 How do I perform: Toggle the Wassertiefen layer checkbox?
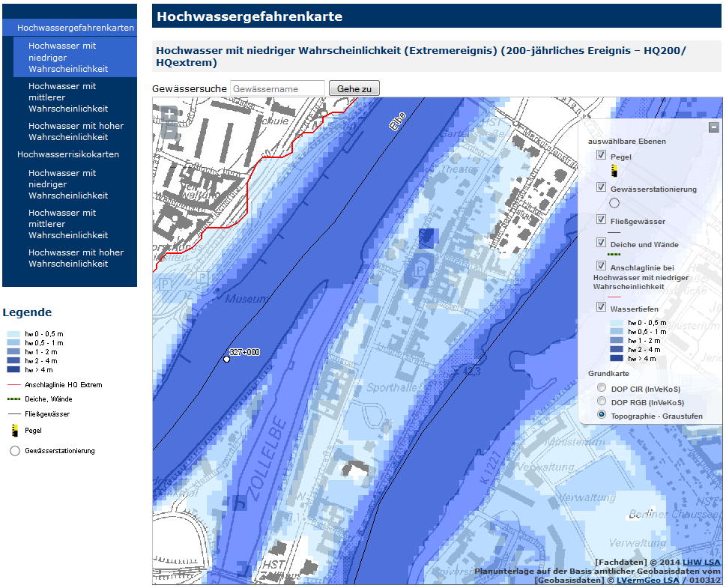601,307
